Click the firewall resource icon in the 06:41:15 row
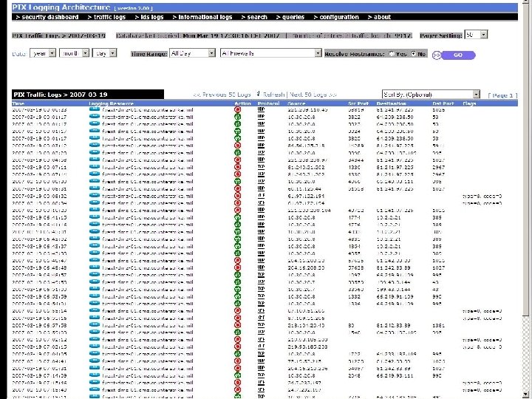 pos(95,217)
